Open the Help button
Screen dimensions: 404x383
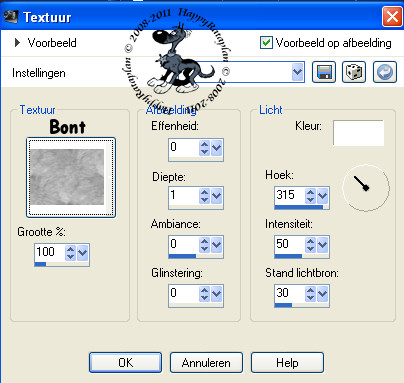point(287,362)
